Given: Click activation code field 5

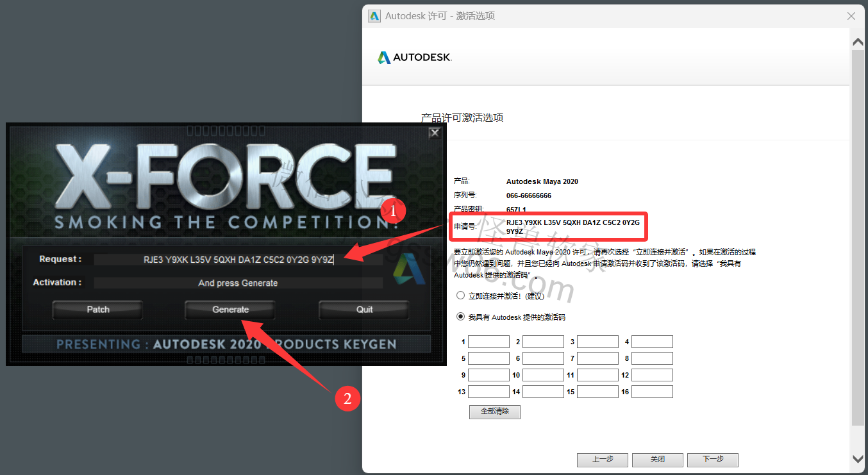Looking at the screenshot, I should (488, 358).
